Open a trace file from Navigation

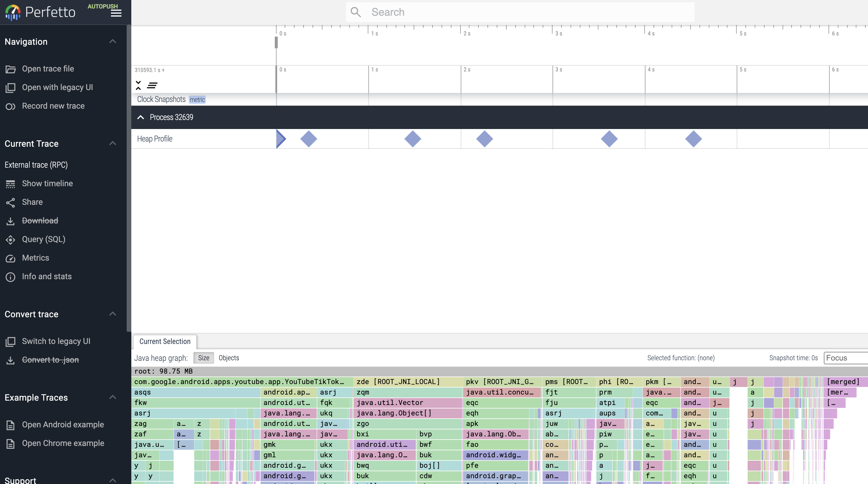(x=48, y=69)
